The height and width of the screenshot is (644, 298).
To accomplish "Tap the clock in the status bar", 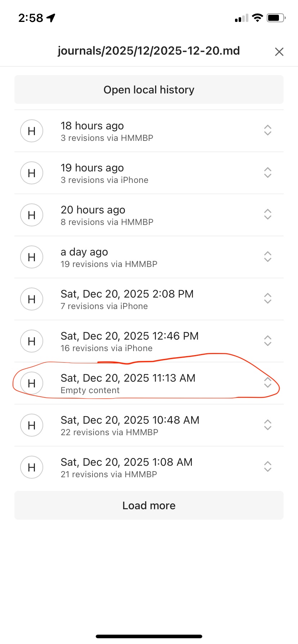I will (31, 18).
